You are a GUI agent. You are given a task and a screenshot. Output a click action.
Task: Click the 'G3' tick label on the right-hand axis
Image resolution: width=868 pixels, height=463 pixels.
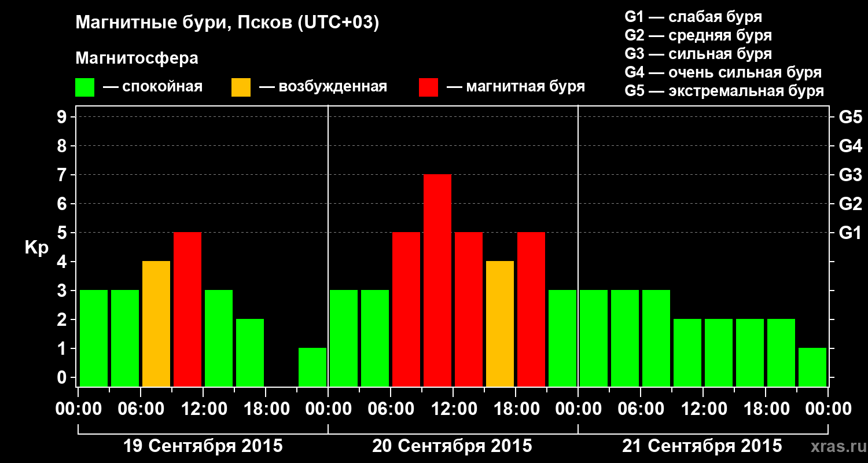[x=850, y=175]
